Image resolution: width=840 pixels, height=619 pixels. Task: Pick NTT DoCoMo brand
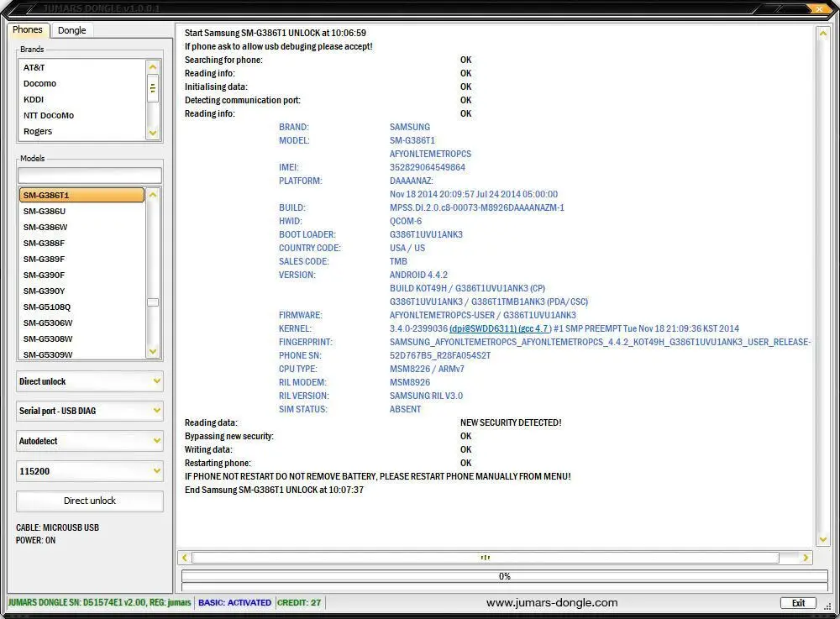[x=81, y=116]
